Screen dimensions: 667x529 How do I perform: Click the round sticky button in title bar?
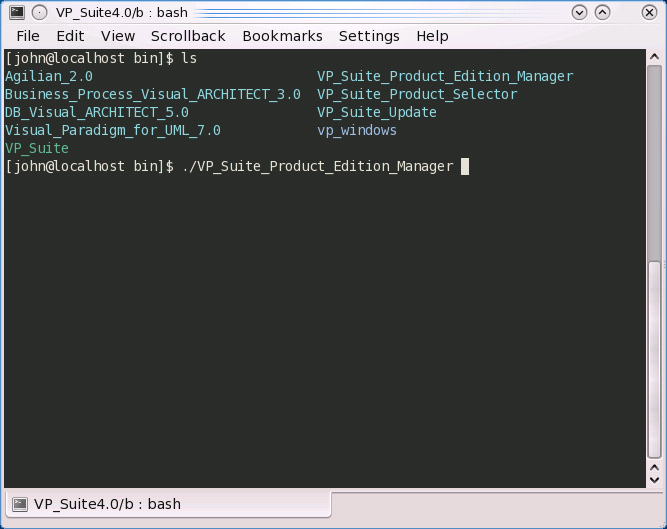[40, 13]
